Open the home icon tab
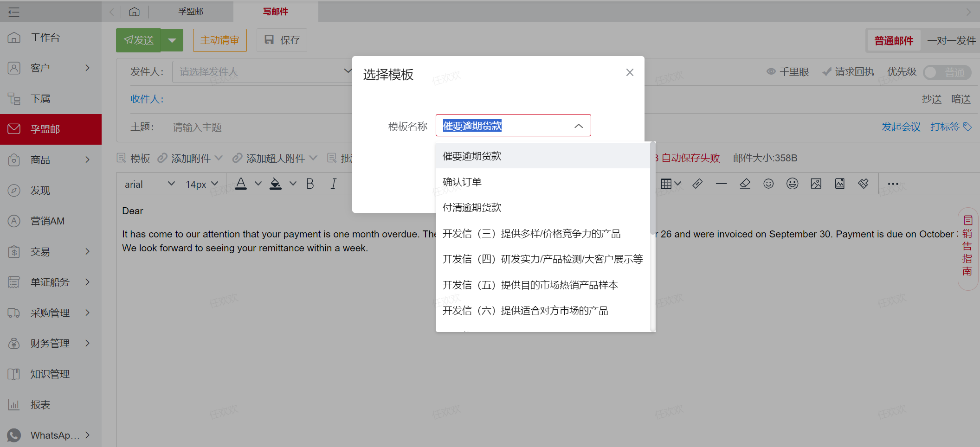Viewport: 980px width, 447px height. (134, 12)
